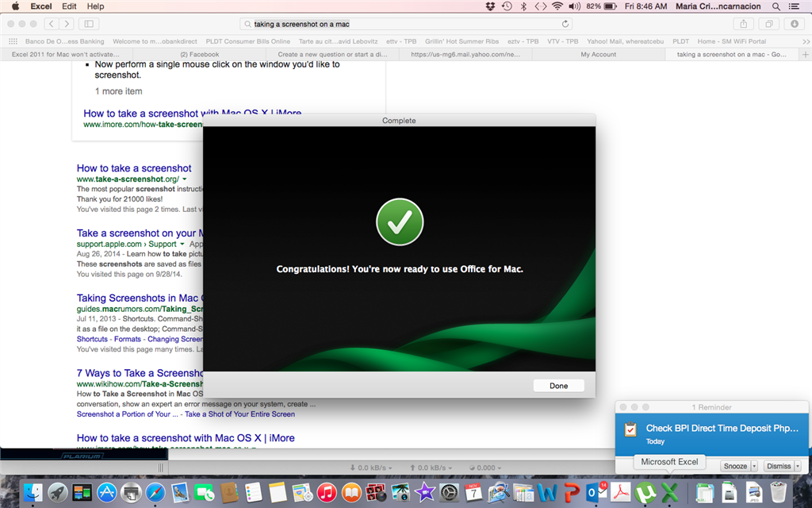Image resolution: width=812 pixels, height=508 pixels.
Task: Dismiss the BPI reminder
Action: (779, 466)
